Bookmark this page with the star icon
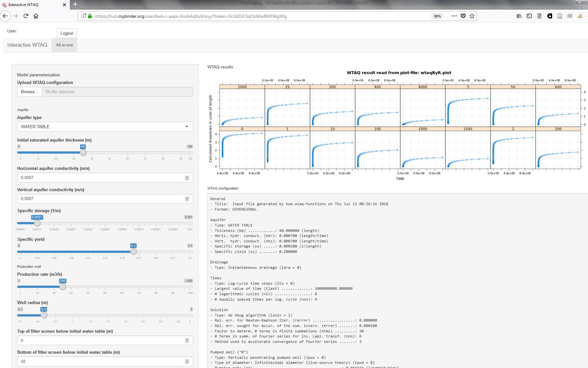Screen dimensions: 588x368 click(472, 16)
